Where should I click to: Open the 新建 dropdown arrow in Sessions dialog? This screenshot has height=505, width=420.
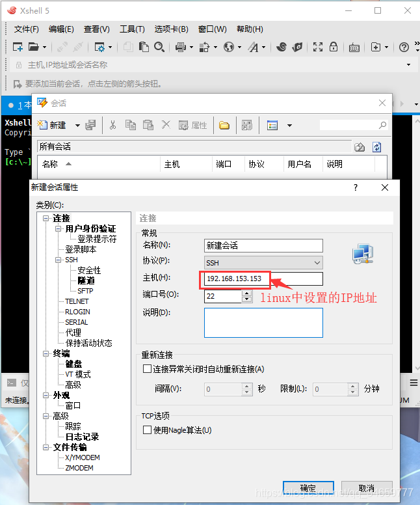[x=77, y=126]
